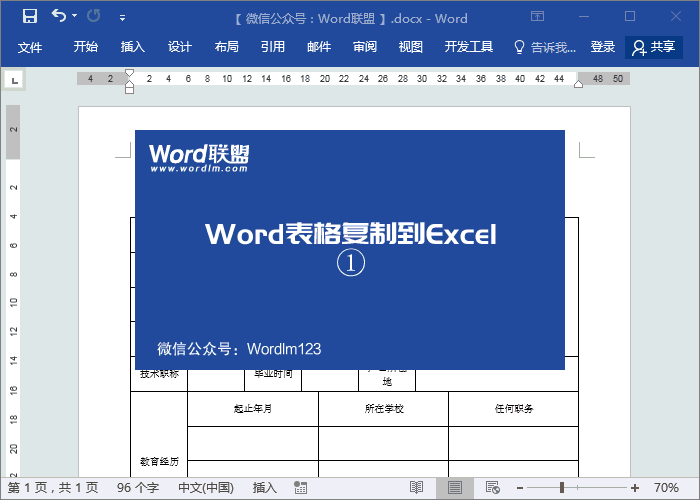
Task: Switch to the 引用 tab
Action: pos(273,47)
